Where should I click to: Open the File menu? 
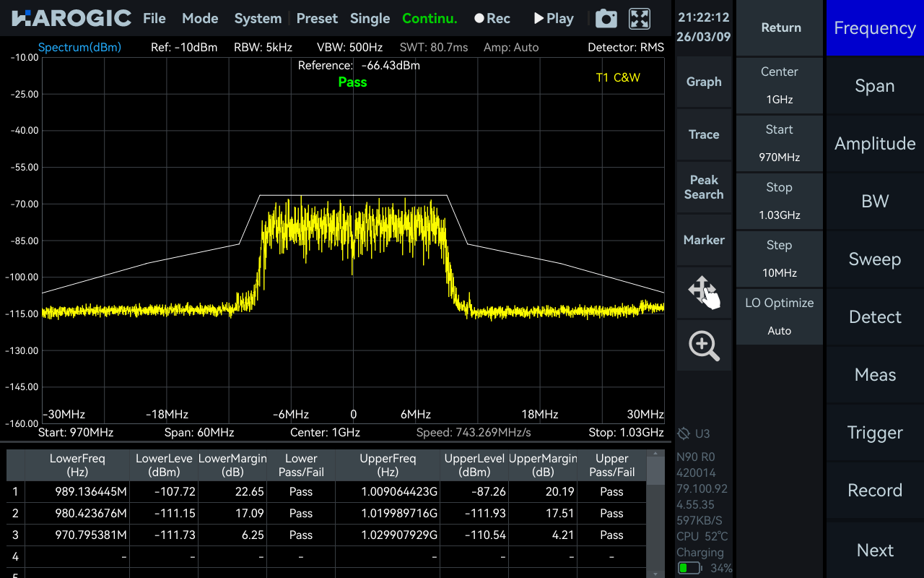pos(154,18)
